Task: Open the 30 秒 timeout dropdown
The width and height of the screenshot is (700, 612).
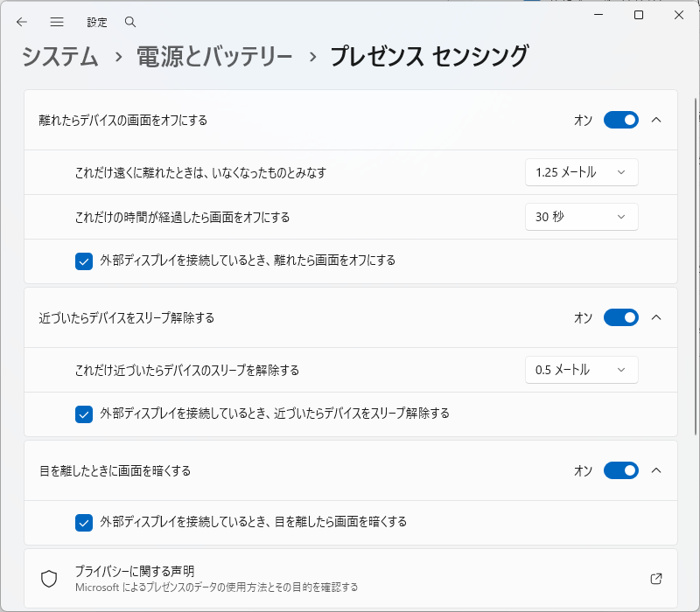Action: [x=581, y=217]
